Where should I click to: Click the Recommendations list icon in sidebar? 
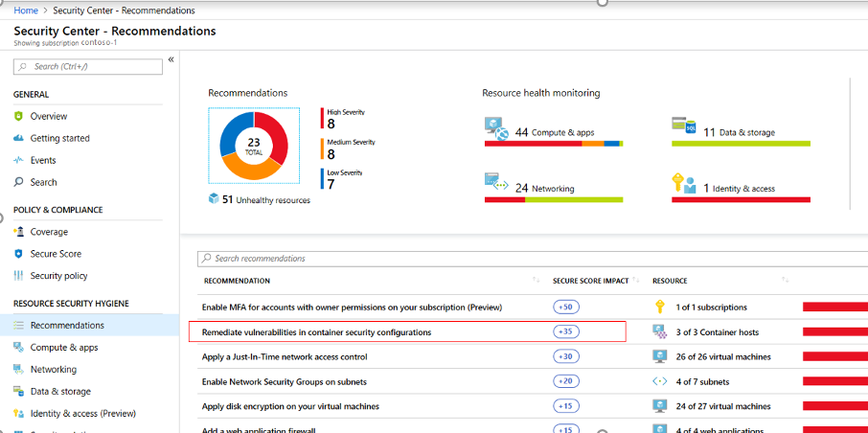pyautogui.click(x=18, y=326)
